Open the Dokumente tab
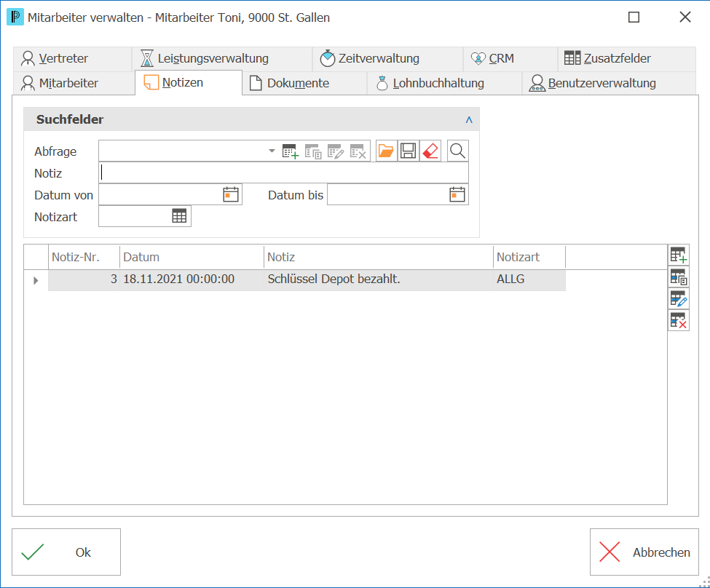This screenshot has height=588, width=710. pos(304,83)
